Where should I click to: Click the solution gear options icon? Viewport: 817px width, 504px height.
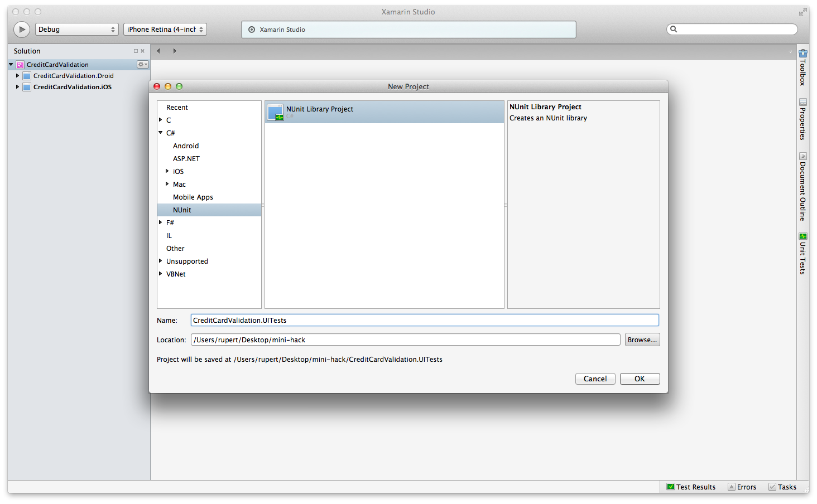pyautogui.click(x=142, y=65)
